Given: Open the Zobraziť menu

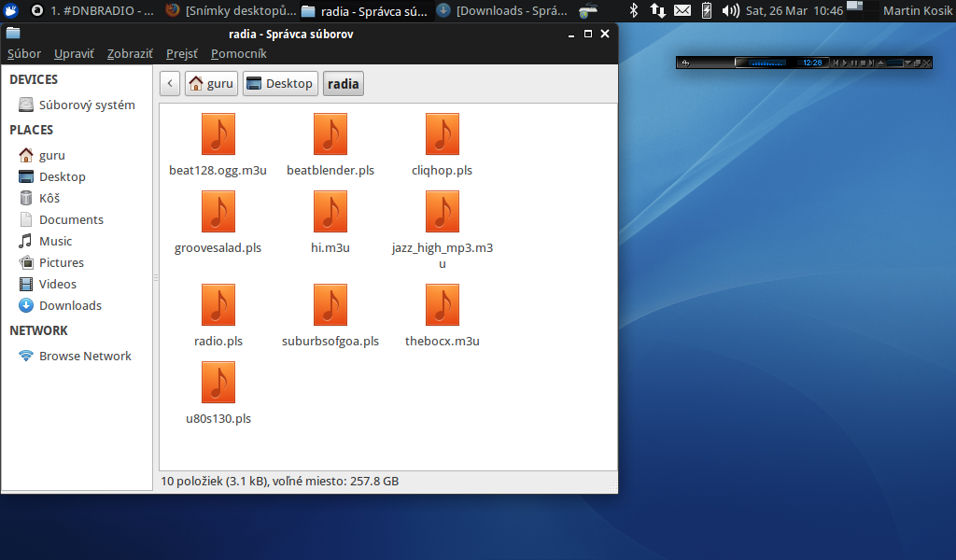Looking at the screenshot, I should coord(130,53).
